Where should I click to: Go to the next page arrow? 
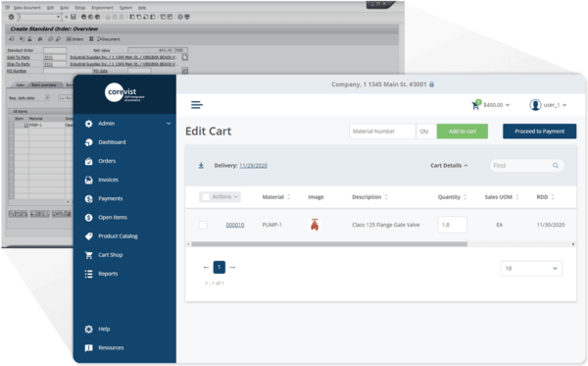point(232,267)
